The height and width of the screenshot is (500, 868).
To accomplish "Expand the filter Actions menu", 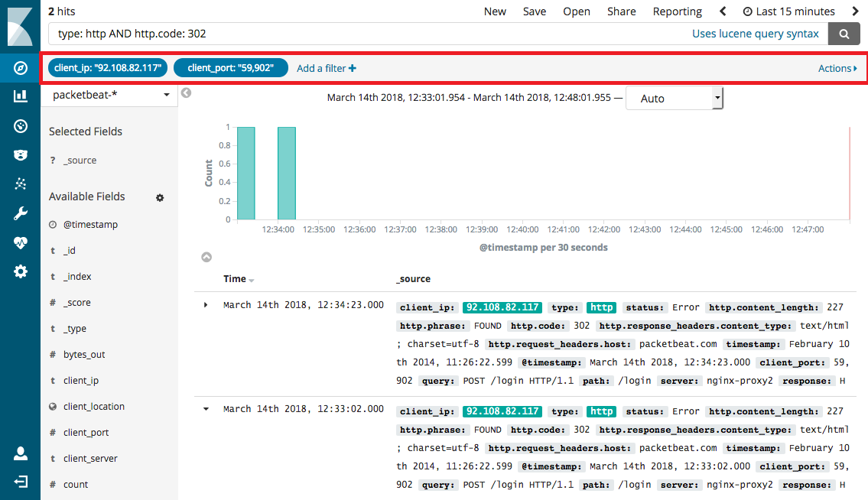I will tap(837, 68).
